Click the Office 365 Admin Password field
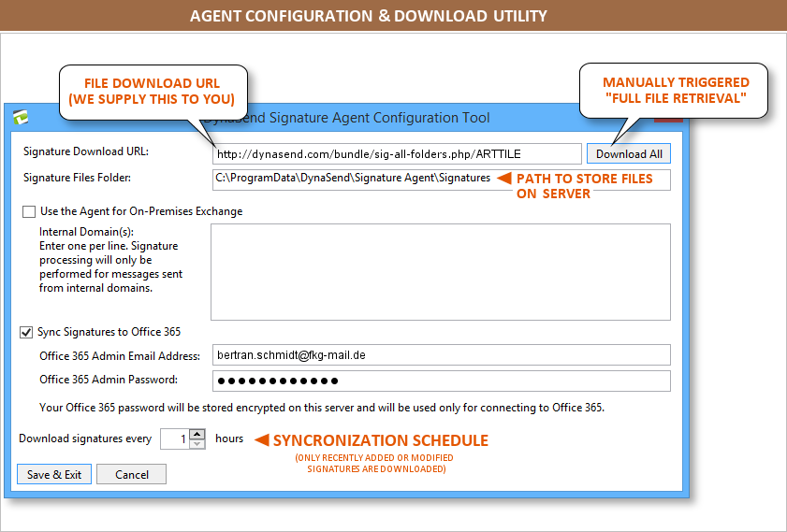 [441, 381]
